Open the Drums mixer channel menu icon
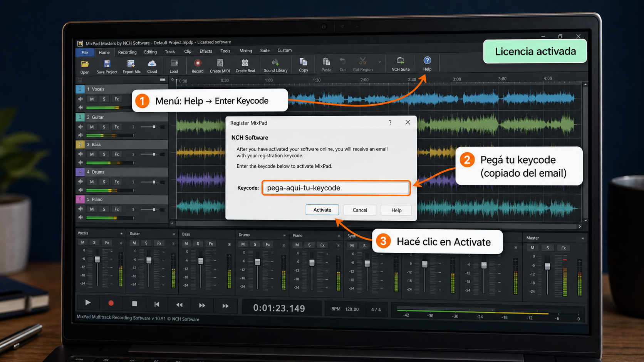Screen dimensions: 644x362 pos(284,235)
